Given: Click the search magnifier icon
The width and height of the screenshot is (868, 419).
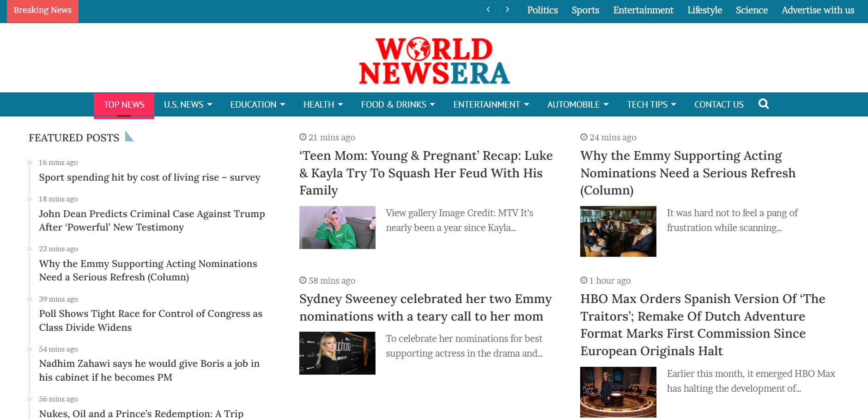Looking at the screenshot, I should pos(764,104).
